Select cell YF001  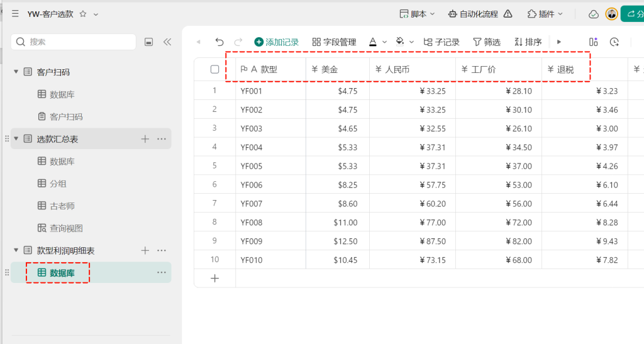(x=271, y=91)
